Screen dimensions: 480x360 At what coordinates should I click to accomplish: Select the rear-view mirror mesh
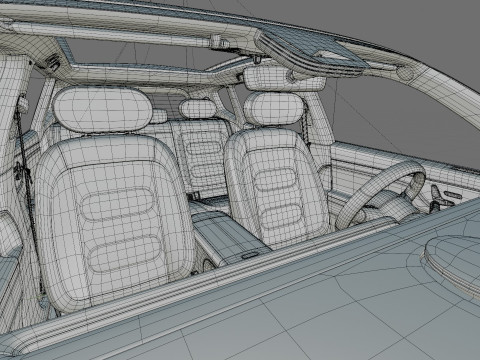tap(284, 79)
